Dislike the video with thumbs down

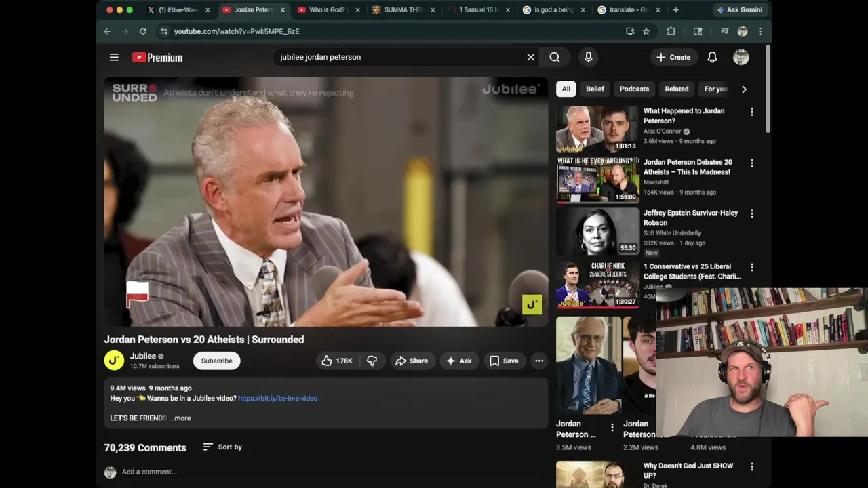[x=372, y=361]
